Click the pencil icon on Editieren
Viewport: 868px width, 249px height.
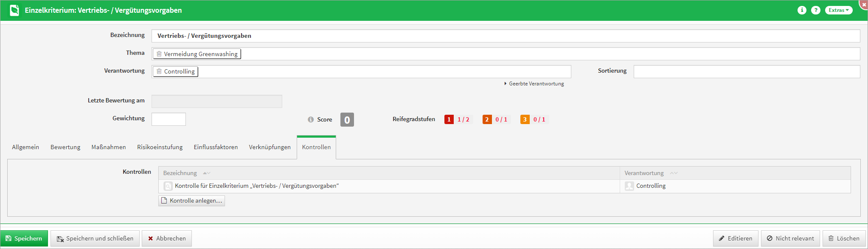(722, 238)
